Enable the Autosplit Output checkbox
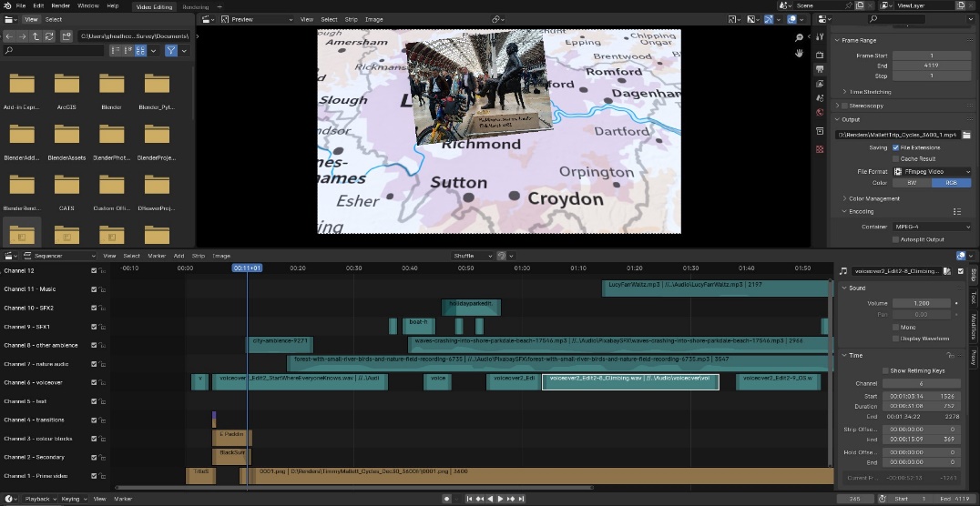 click(895, 240)
